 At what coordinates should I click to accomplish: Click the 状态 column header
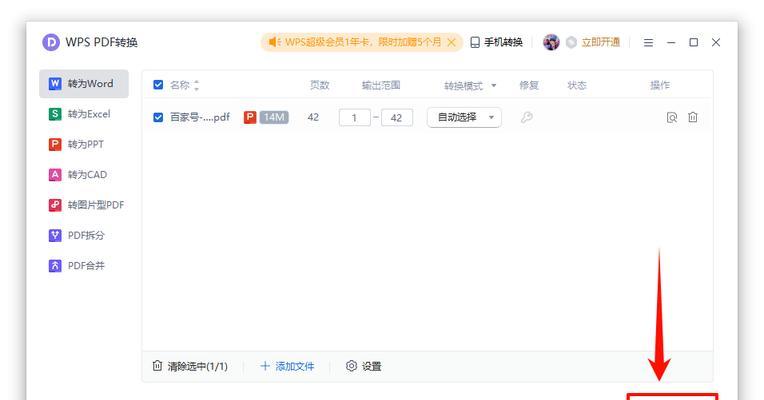[x=577, y=85]
